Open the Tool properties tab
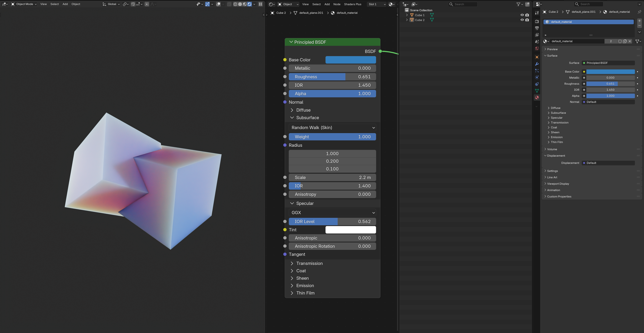 coord(537,13)
